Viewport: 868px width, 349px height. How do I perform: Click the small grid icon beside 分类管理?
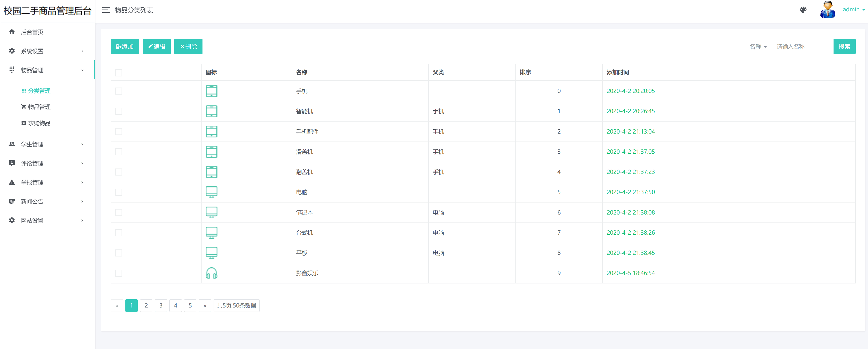click(x=24, y=91)
